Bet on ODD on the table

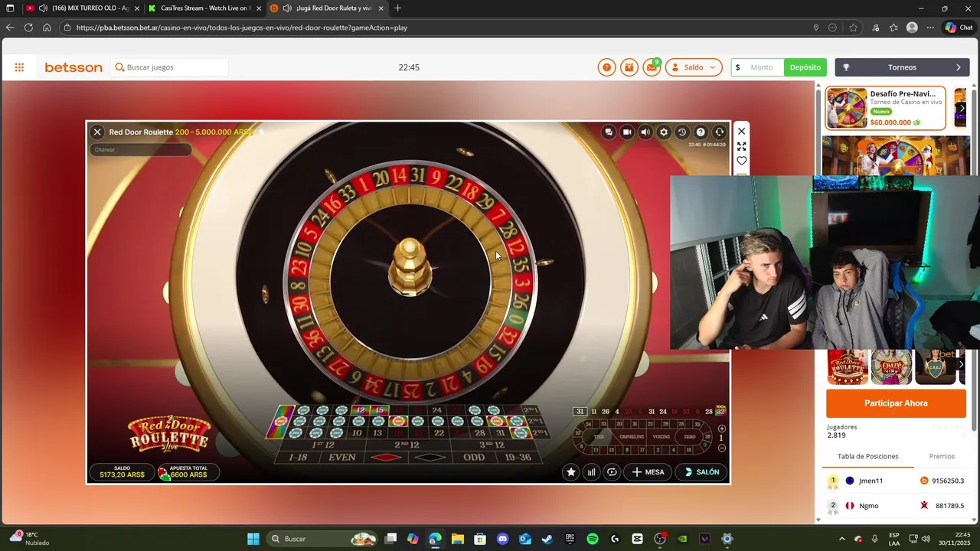474,458
